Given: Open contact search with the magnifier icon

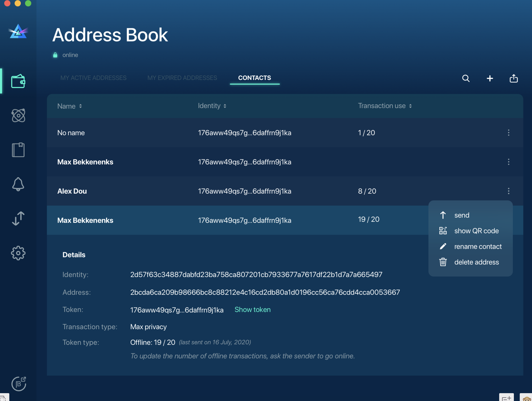Looking at the screenshot, I should pos(466,78).
